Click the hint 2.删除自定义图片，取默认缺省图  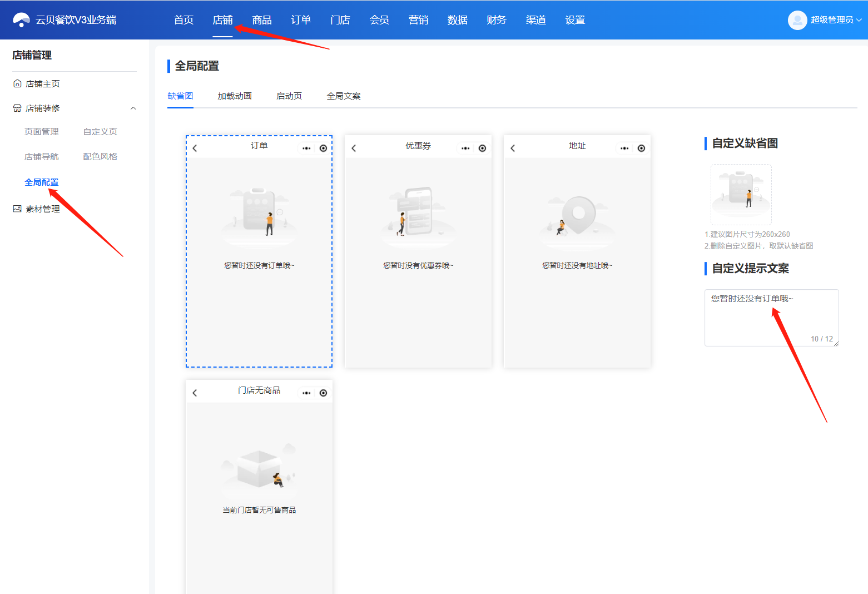point(759,246)
